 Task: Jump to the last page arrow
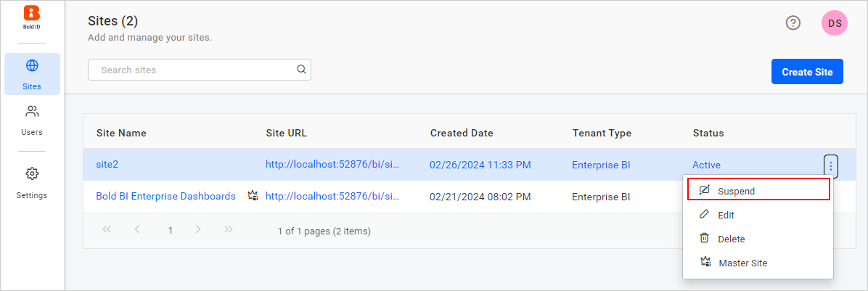pos(229,230)
